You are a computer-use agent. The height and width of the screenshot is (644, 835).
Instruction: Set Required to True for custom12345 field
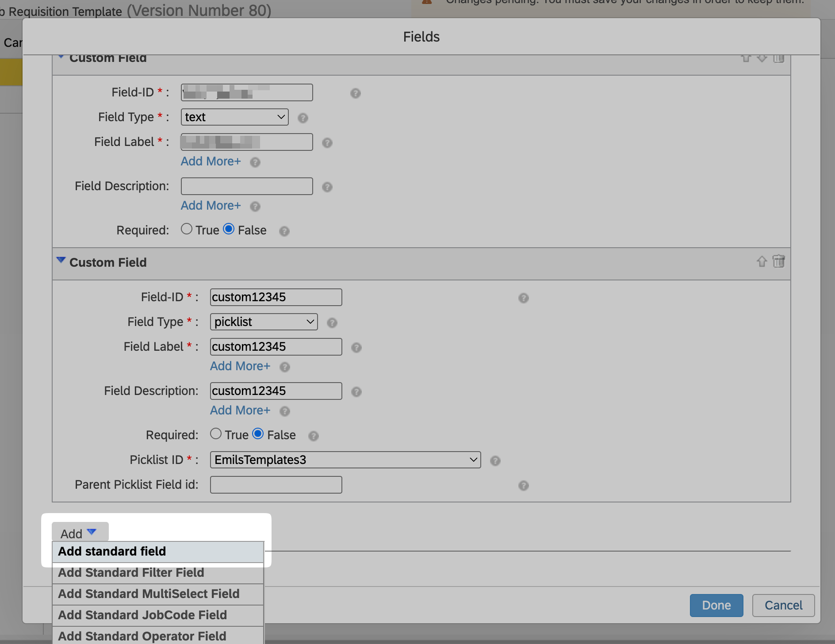pyautogui.click(x=216, y=434)
